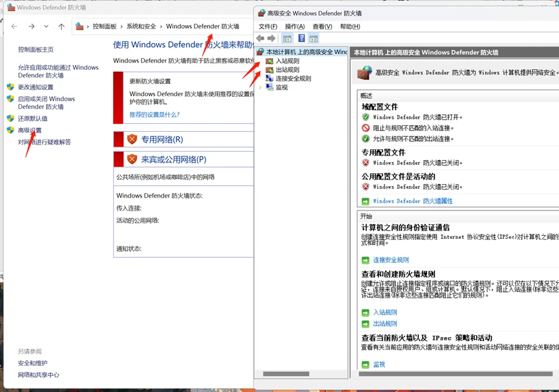
Task: Open the 查看(V) menu
Action: (x=322, y=26)
